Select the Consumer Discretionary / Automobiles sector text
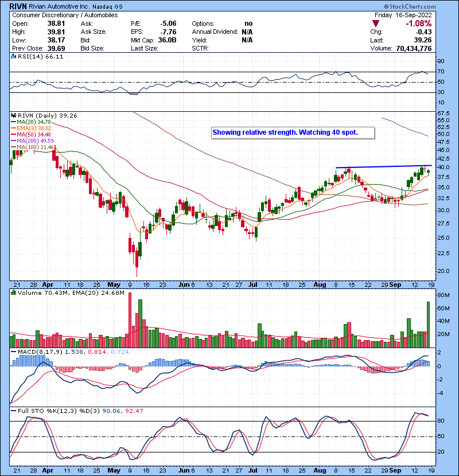 pyautogui.click(x=65, y=15)
